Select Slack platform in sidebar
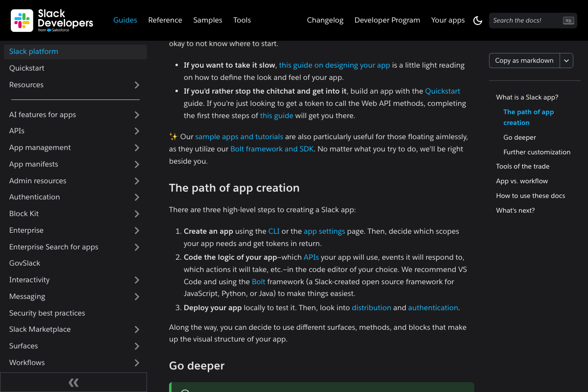588x392 pixels. coord(75,51)
